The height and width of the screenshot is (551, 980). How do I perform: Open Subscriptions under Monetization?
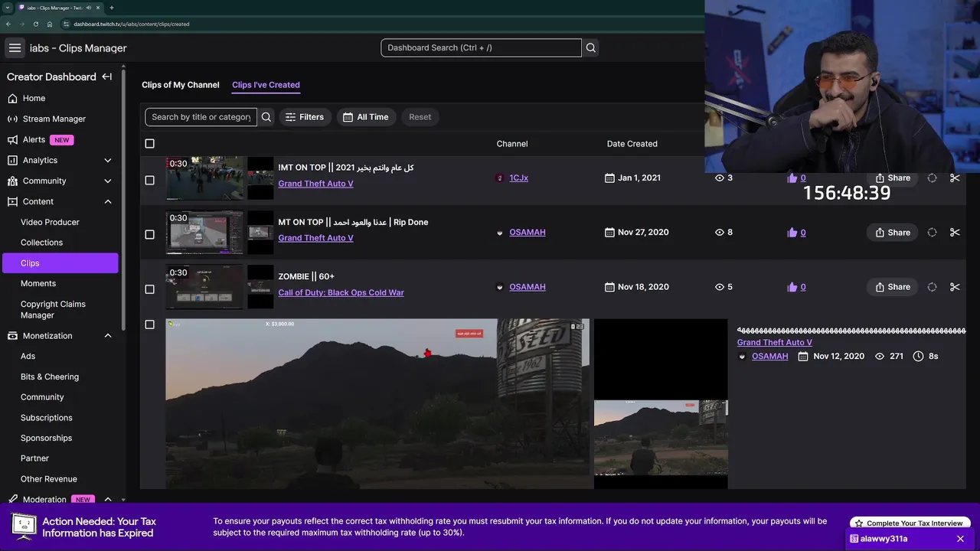(x=46, y=418)
